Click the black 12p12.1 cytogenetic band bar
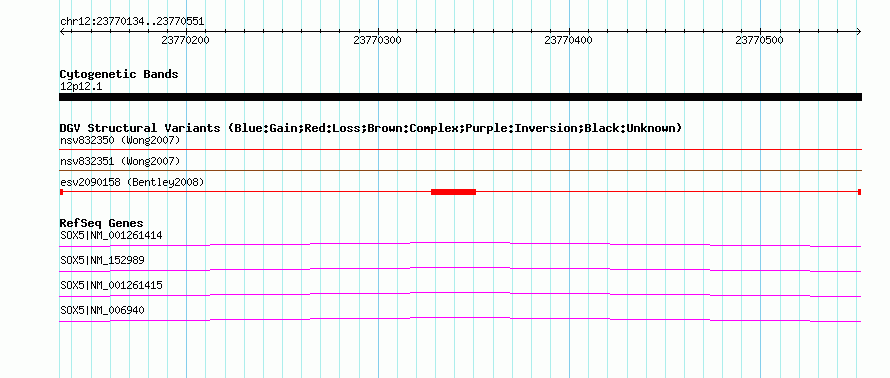Image resolution: width=890 pixels, height=378 pixels. point(460,97)
